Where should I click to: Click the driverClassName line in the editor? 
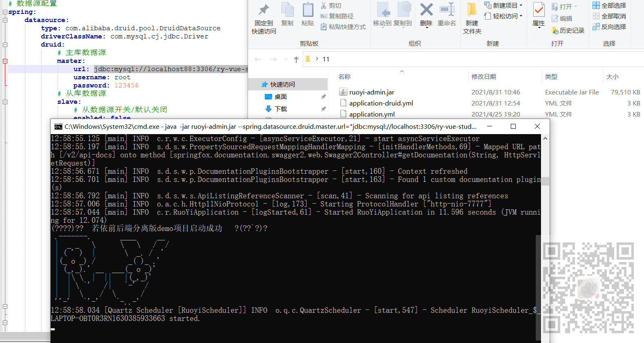coord(125,36)
